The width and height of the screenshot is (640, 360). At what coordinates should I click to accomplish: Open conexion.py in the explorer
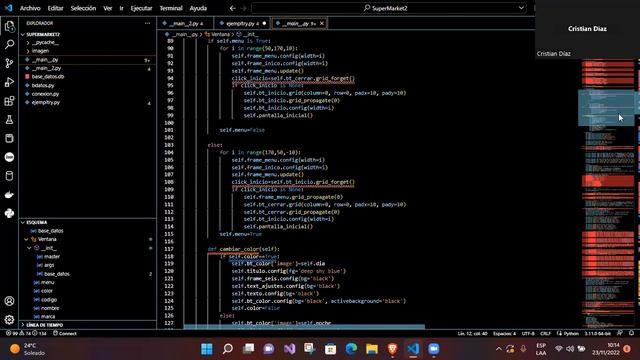[x=45, y=94]
